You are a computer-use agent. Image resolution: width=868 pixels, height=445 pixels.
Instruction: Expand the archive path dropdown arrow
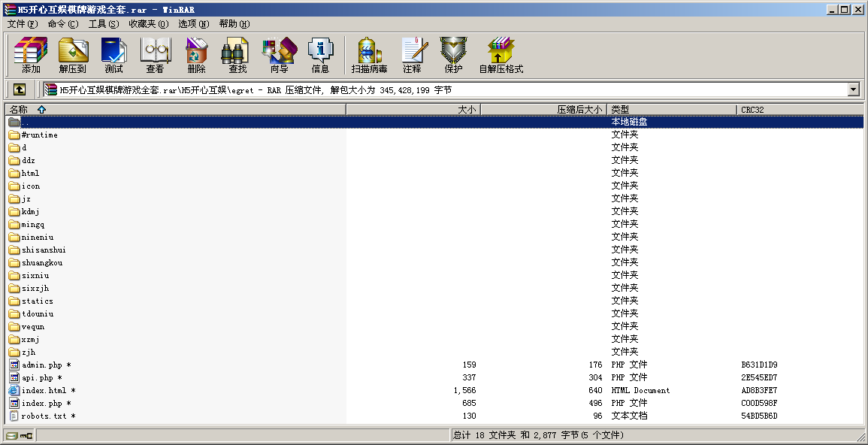(x=853, y=89)
